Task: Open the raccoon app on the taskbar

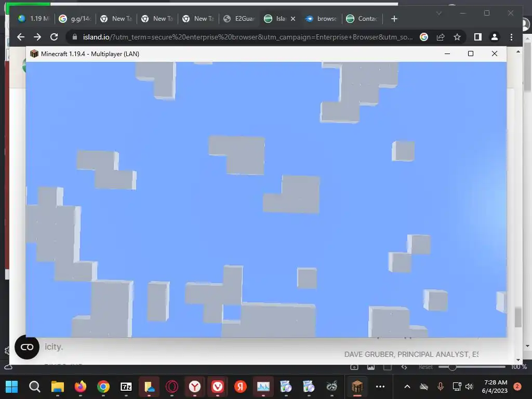Action: [332, 387]
